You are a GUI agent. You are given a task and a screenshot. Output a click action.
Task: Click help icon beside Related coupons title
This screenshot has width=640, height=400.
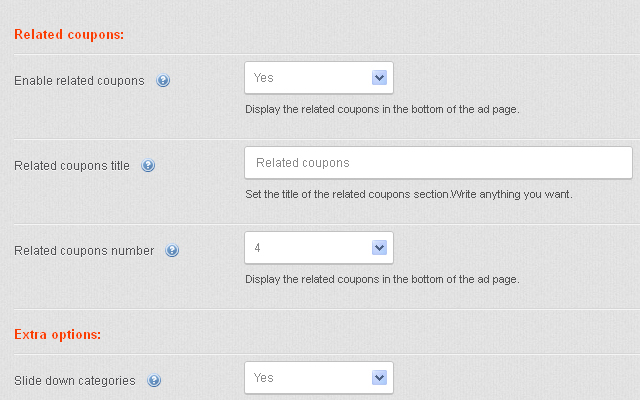click(148, 165)
